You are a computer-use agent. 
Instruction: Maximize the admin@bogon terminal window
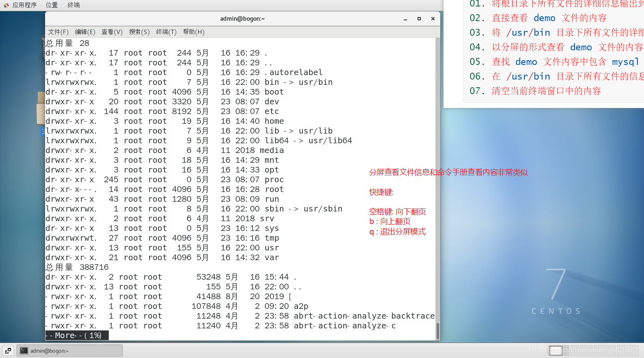coord(419,19)
